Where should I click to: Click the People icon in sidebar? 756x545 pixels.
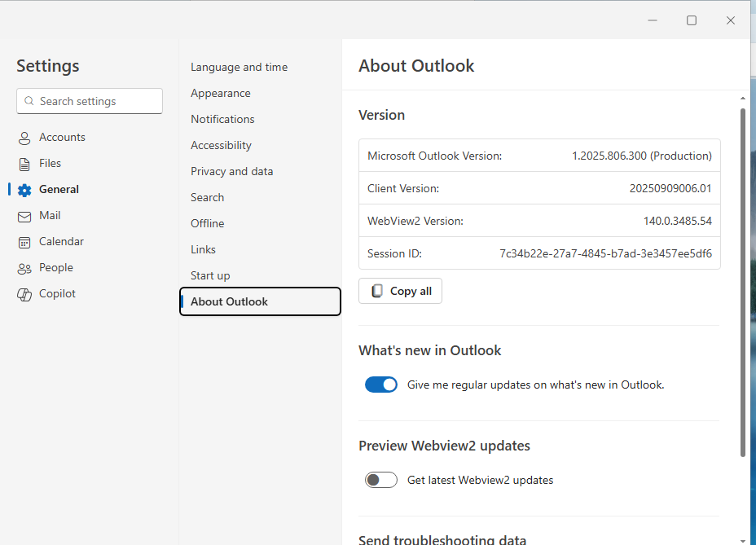point(24,268)
